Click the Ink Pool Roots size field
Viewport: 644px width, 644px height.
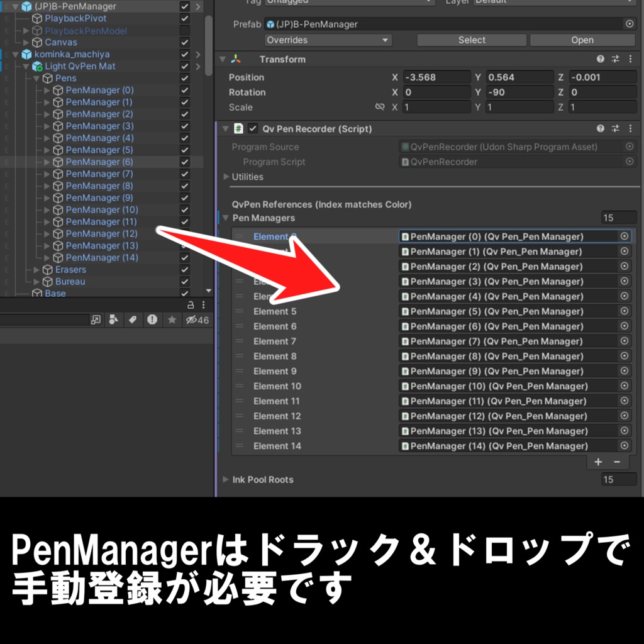point(619,479)
